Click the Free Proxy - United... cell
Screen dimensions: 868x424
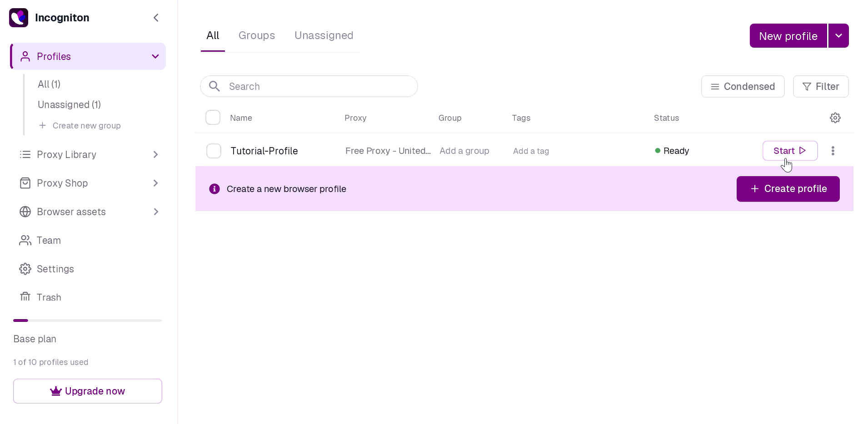[x=388, y=151]
